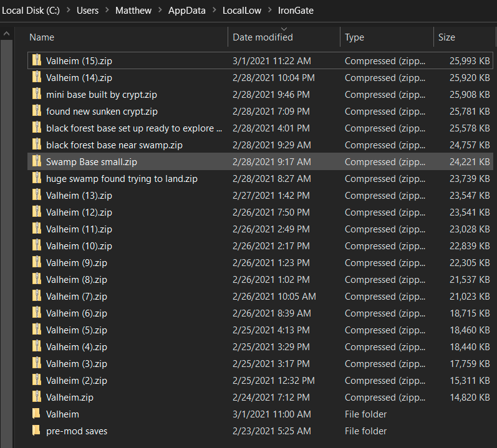Navigate to Matthew folder in breadcrumb
The height and width of the screenshot is (448, 497).
point(133,11)
